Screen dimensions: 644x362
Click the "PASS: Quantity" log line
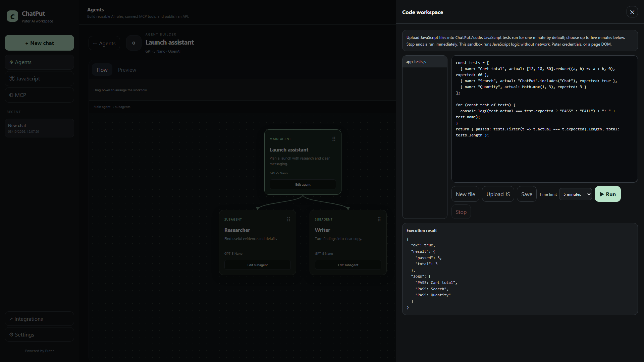point(433,295)
